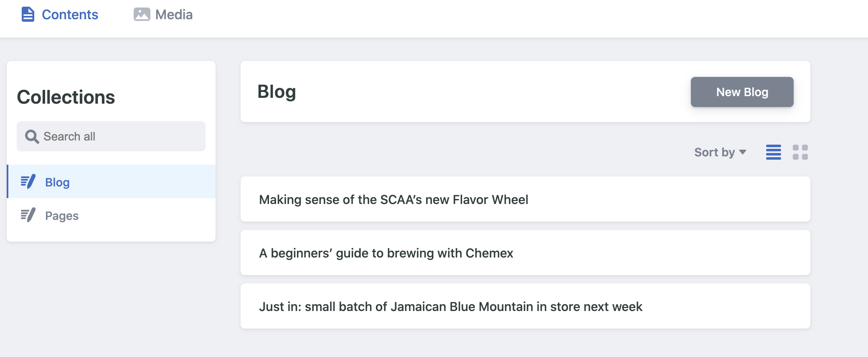The width and height of the screenshot is (868, 357).
Task: Click the Contents document icon
Action: [x=28, y=14]
